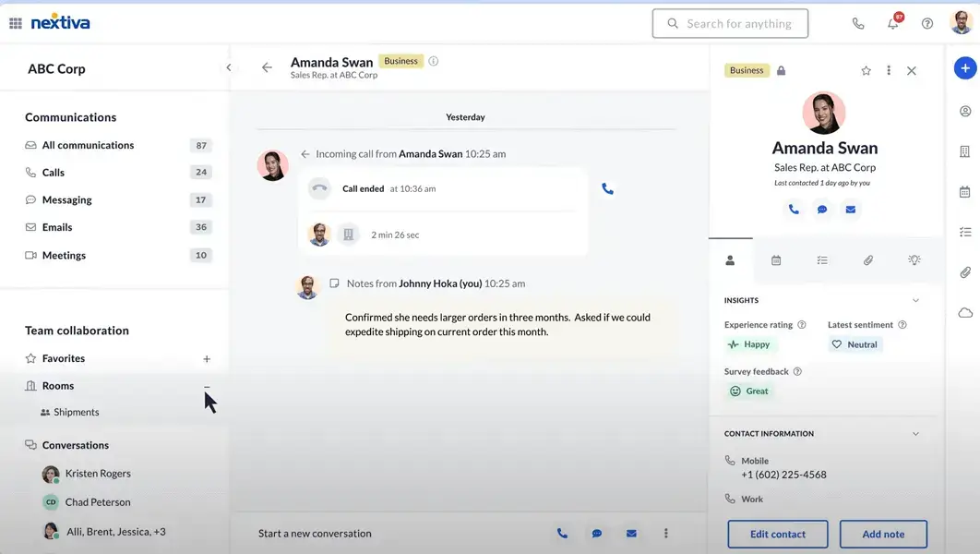Viewport: 980px width, 554px height.
Task: Collapse the Insights section
Action: (x=915, y=300)
